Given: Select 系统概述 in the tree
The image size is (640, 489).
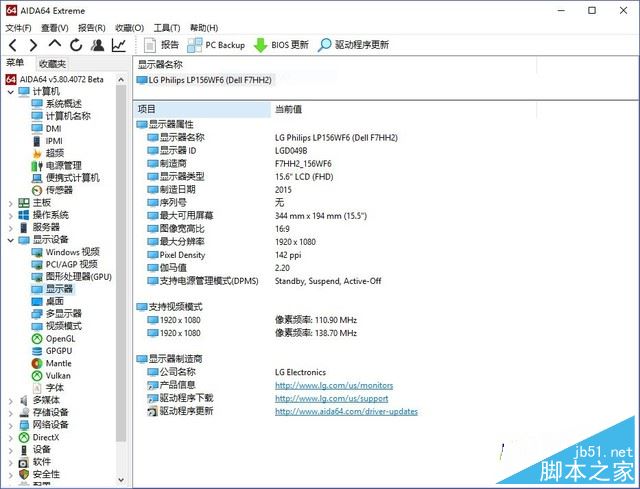Looking at the screenshot, I should [x=57, y=104].
